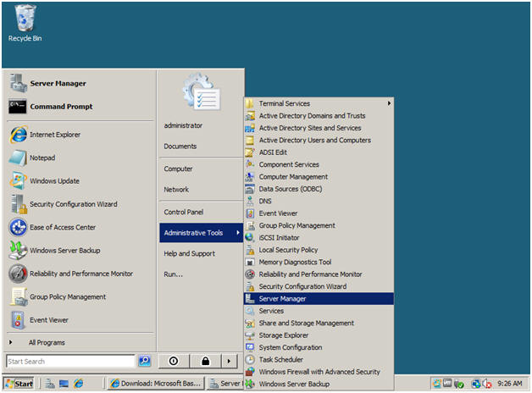The width and height of the screenshot is (532, 393).
Task: Open DNS management console
Action: 319,202
